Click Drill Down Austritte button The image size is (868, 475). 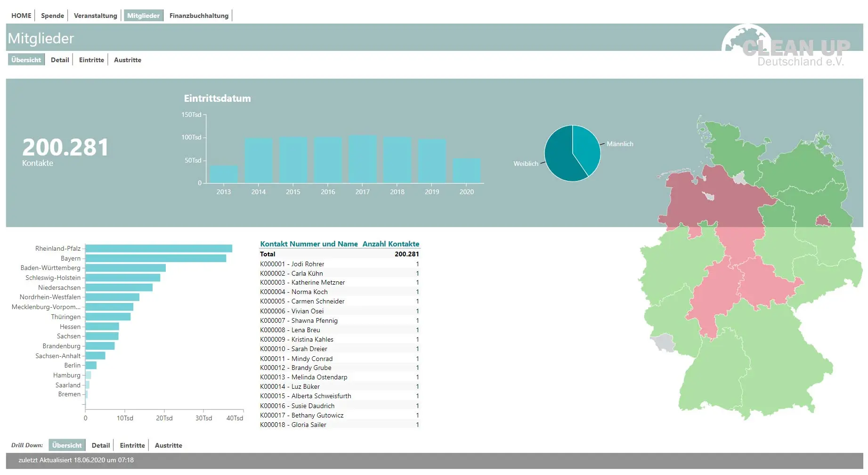[x=168, y=445]
